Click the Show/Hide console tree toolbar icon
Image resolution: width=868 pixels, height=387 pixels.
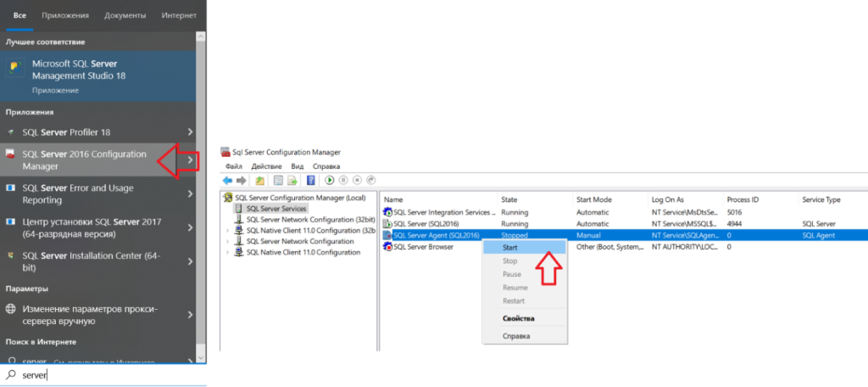click(278, 180)
